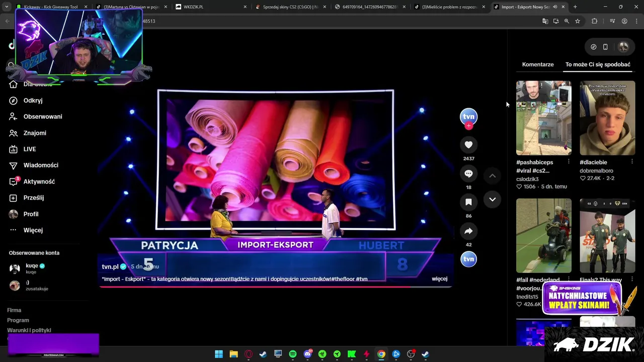Open #pashabiceps video thumbnail
Image resolution: width=644 pixels, height=362 pixels.
(544, 118)
